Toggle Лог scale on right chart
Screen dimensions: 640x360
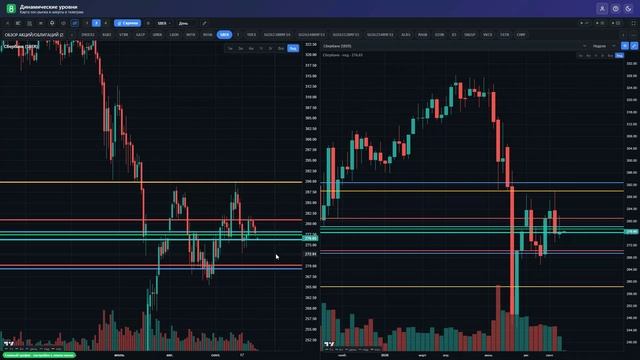coord(619,56)
